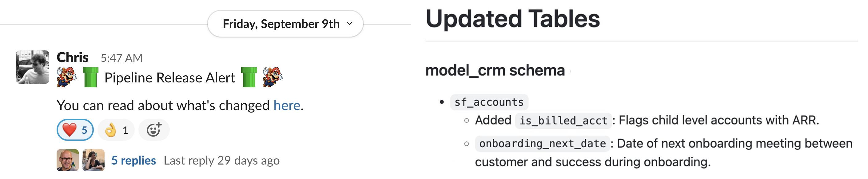Click the 5:47 AM message timestamp
The width and height of the screenshot is (868, 179).
(x=121, y=58)
